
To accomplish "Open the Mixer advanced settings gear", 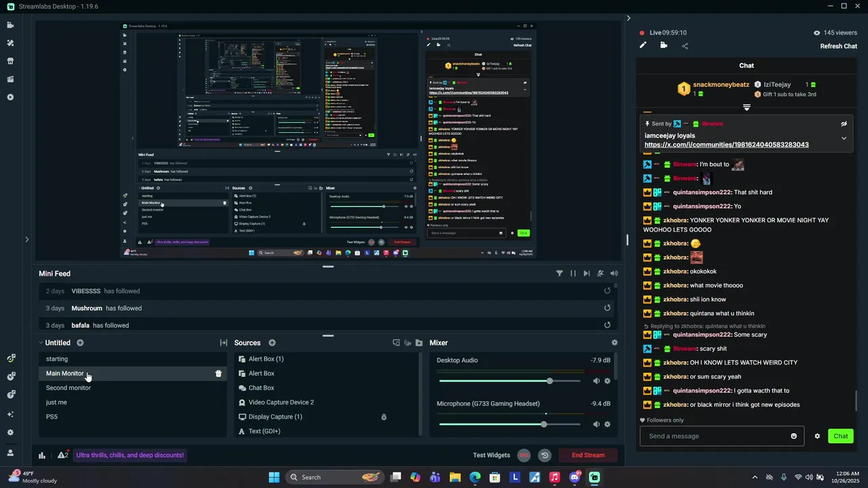I will pos(614,343).
